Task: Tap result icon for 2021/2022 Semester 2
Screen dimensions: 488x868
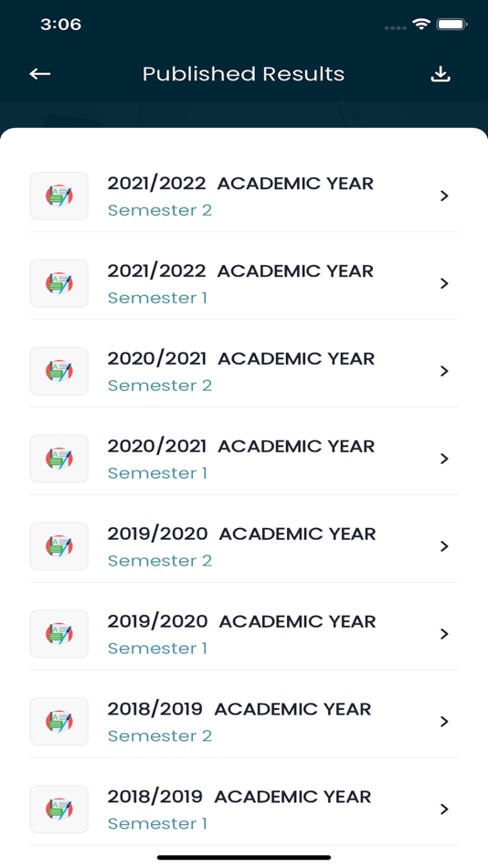Action: (58, 196)
